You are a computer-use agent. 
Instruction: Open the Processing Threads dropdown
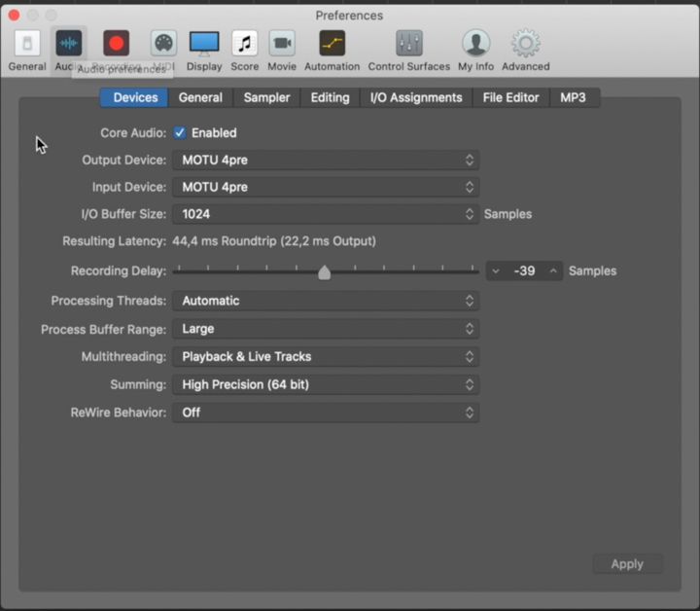click(326, 301)
